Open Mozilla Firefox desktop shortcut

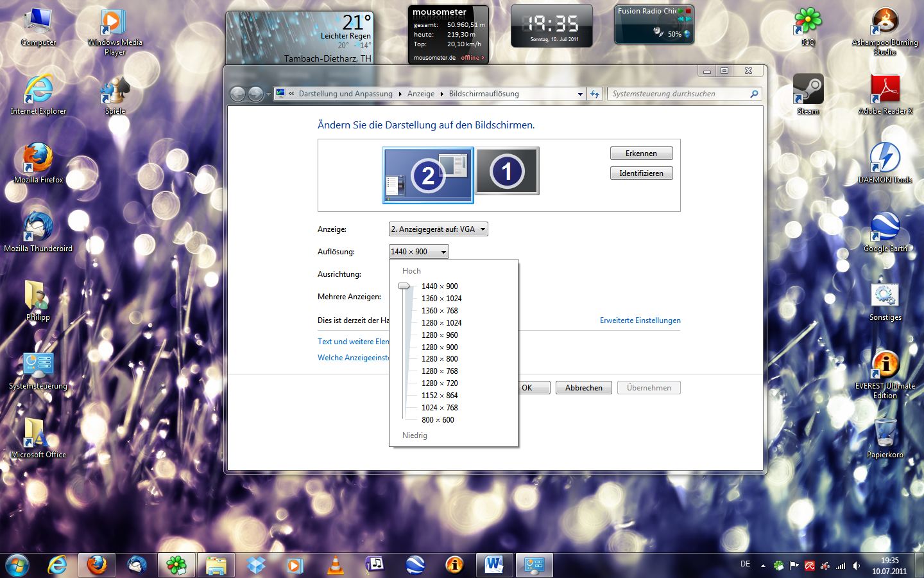(38, 163)
